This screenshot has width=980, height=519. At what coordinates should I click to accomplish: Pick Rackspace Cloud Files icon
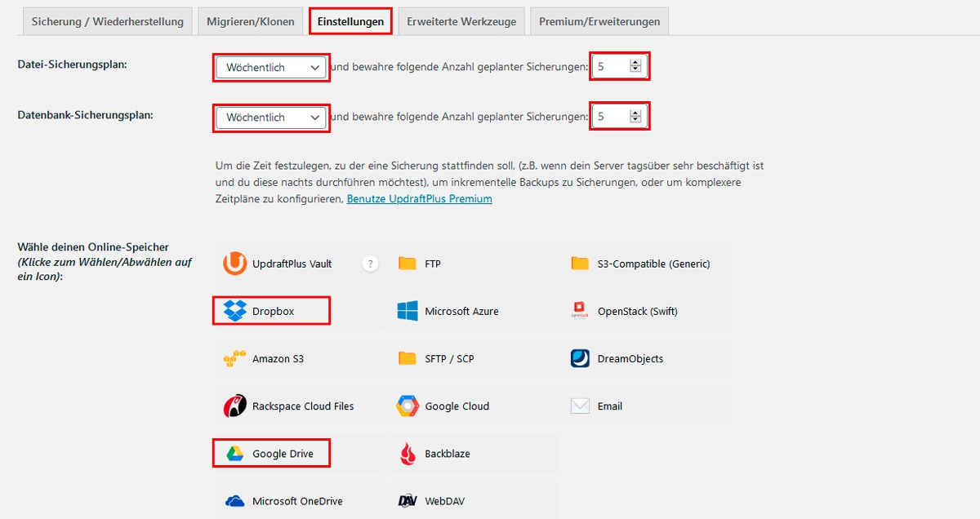(x=235, y=406)
